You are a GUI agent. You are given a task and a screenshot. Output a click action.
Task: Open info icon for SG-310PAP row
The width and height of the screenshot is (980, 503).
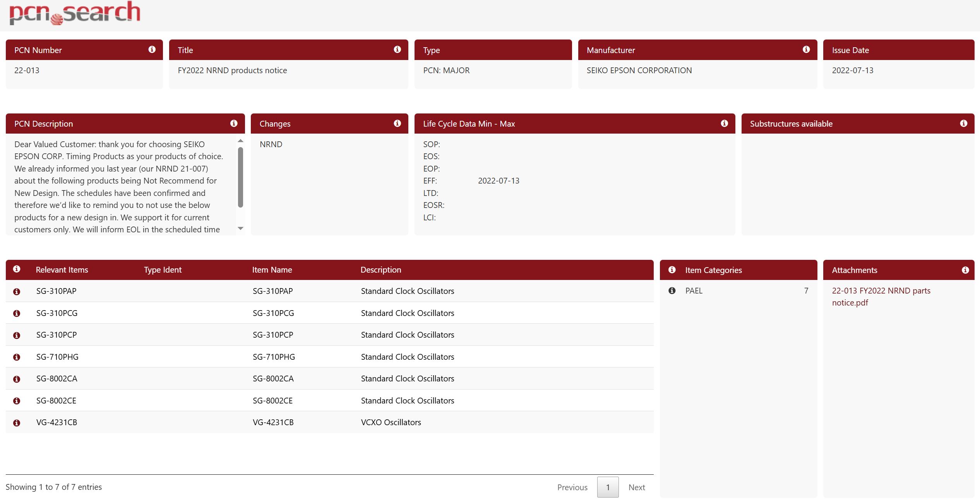[17, 292]
